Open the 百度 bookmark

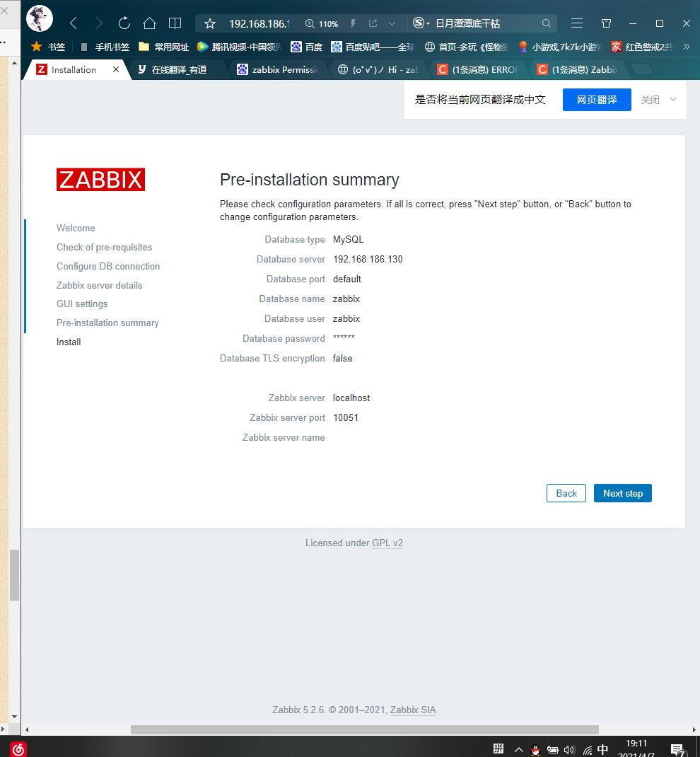pyautogui.click(x=306, y=47)
